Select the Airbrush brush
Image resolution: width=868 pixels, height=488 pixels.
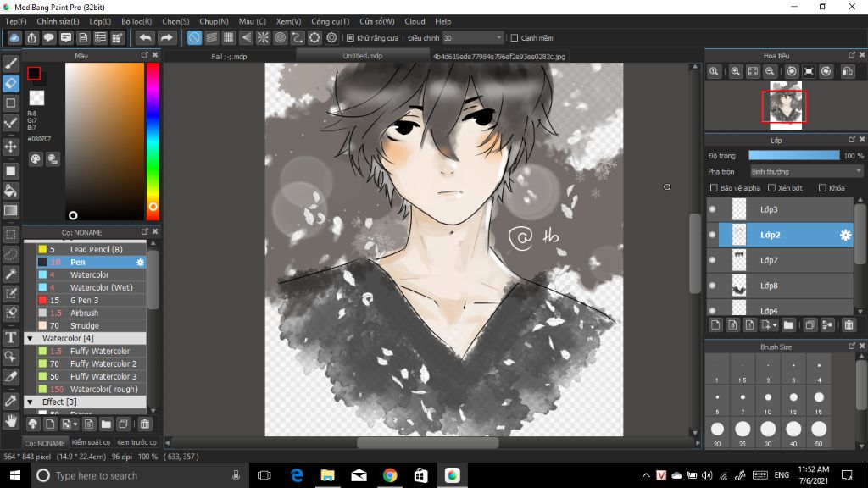coord(92,313)
